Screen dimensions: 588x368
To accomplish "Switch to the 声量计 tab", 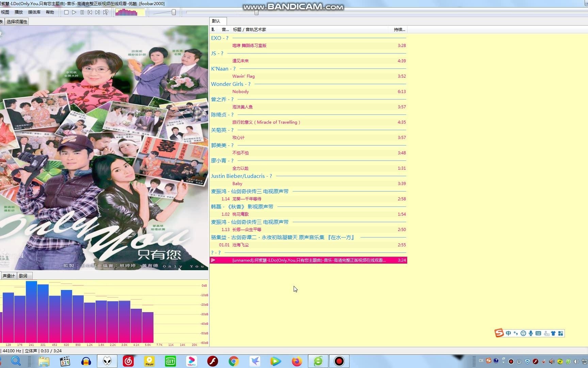I will (9, 276).
